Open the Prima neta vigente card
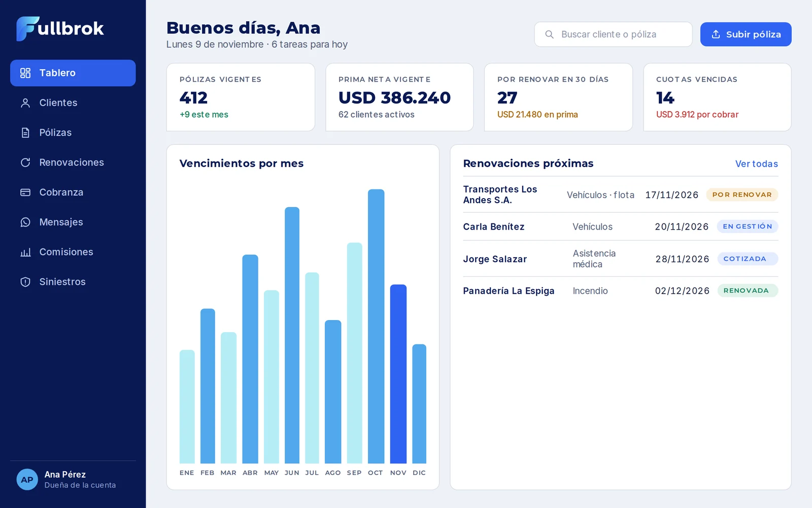812x508 pixels. pyautogui.click(x=399, y=97)
